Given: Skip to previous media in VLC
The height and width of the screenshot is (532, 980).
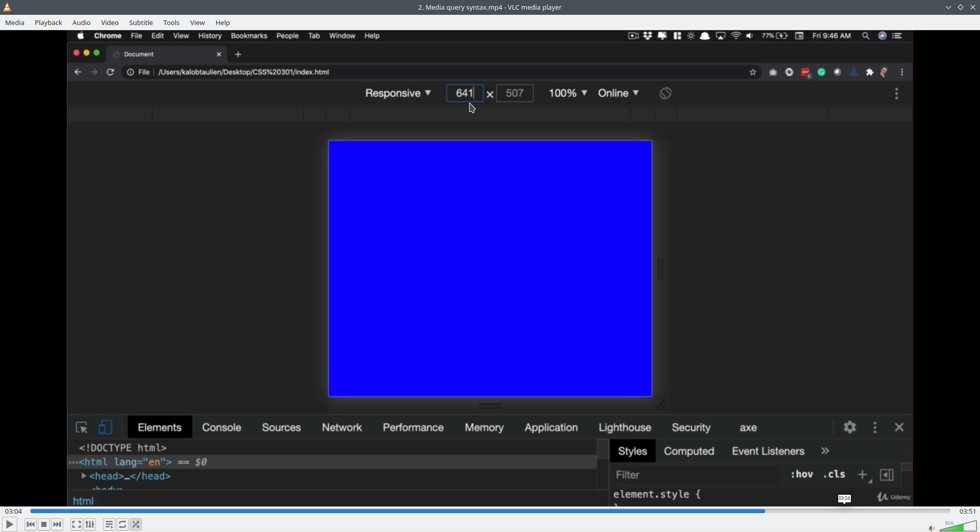Looking at the screenshot, I should [x=31, y=524].
